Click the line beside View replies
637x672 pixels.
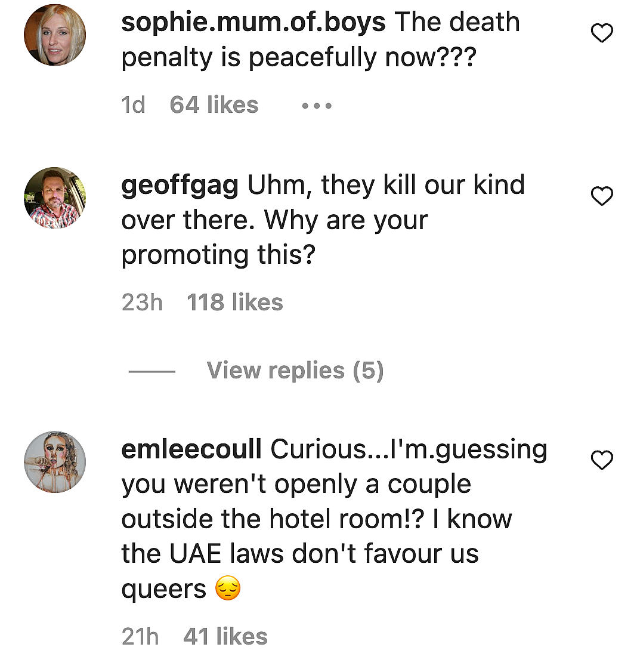[152, 371]
